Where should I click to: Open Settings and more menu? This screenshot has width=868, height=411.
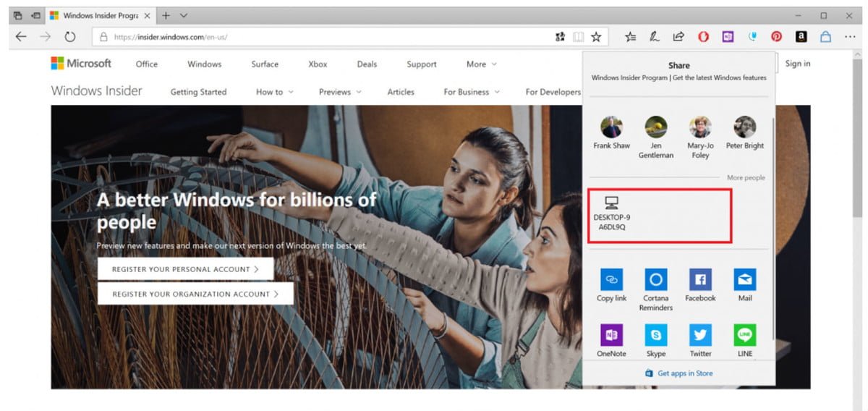(x=850, y=36)
